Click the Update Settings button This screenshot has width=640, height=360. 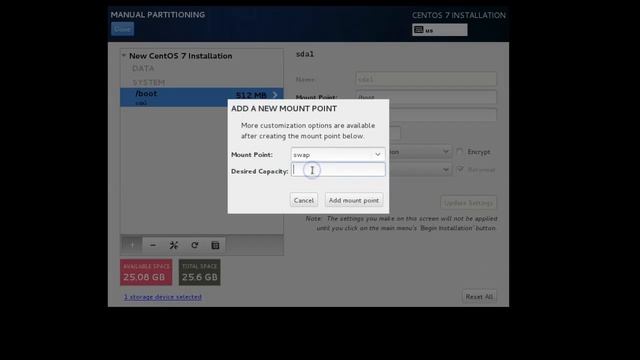point(469,203)
